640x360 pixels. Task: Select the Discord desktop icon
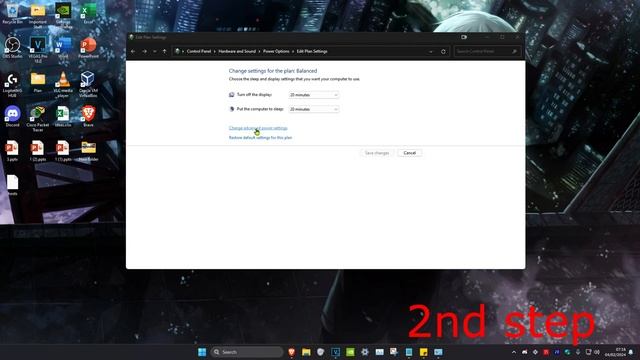click(13, 116)
